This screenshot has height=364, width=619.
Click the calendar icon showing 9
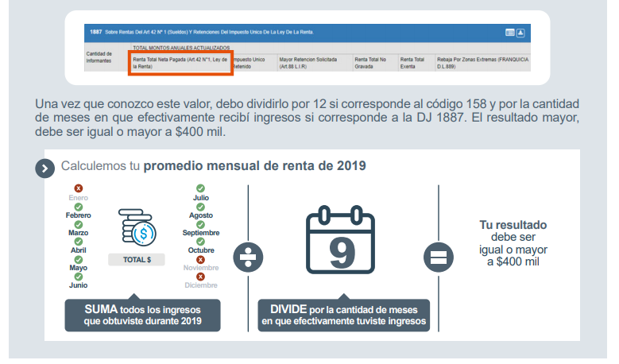click(x=340, y=240)
